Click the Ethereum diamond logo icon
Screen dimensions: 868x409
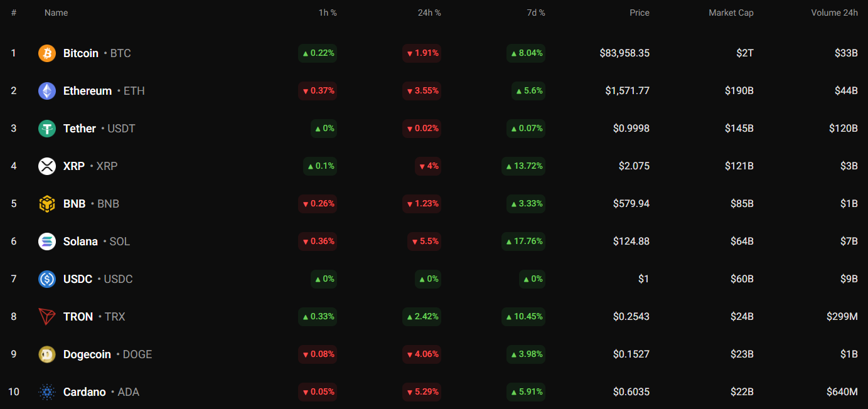point(47,91)
